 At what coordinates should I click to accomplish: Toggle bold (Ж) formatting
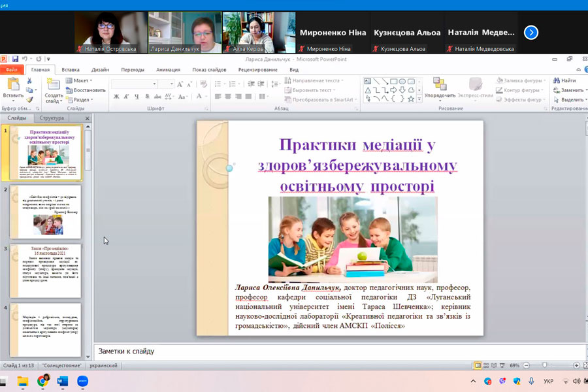click(116, 97)
